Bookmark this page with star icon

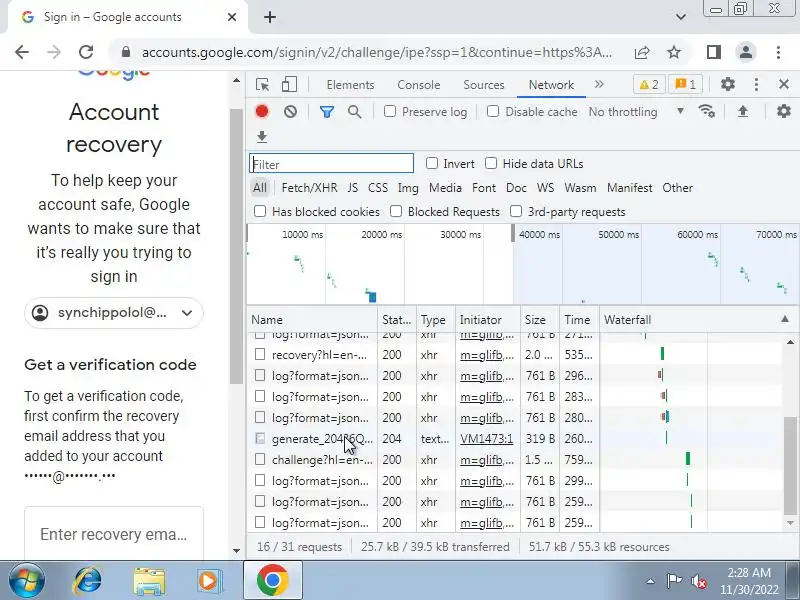click(674, 52)
